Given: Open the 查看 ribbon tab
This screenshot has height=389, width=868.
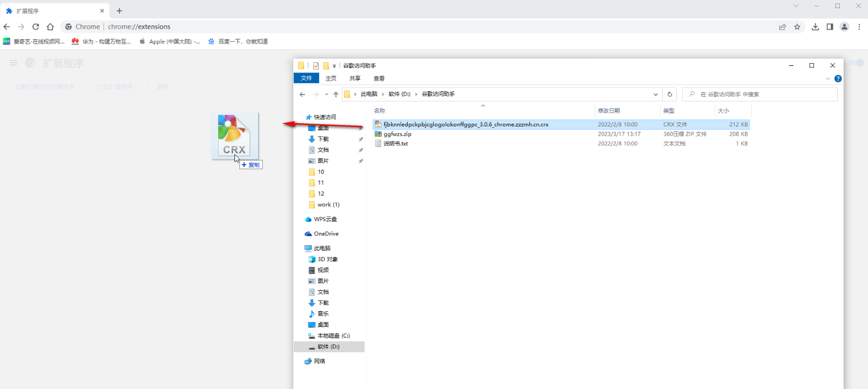Looking at the screenshot, I should click(x=379, y=78).
